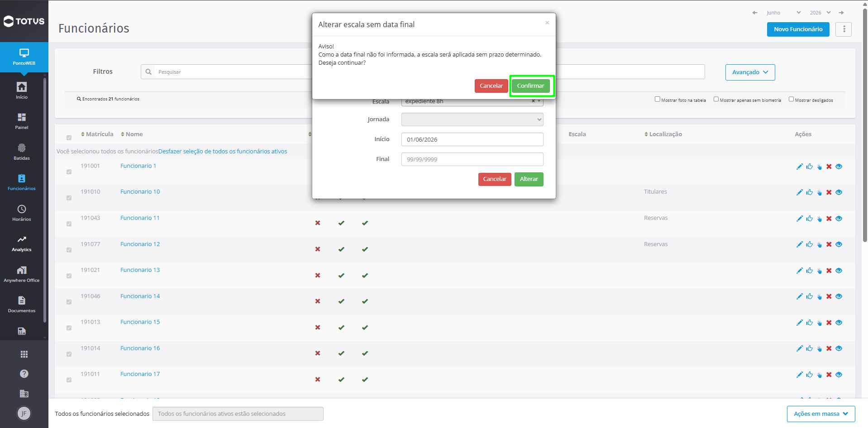This screenshot has width=868, height=428.
Task: Toggle Mostrar foto na tabela checkbox
Action: coord(657,99)
